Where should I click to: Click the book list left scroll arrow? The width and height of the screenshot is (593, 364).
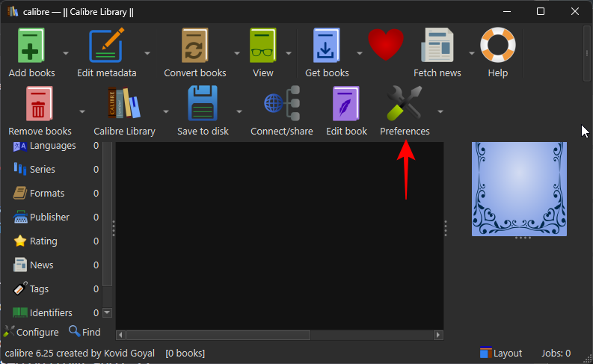pos(120,335)
